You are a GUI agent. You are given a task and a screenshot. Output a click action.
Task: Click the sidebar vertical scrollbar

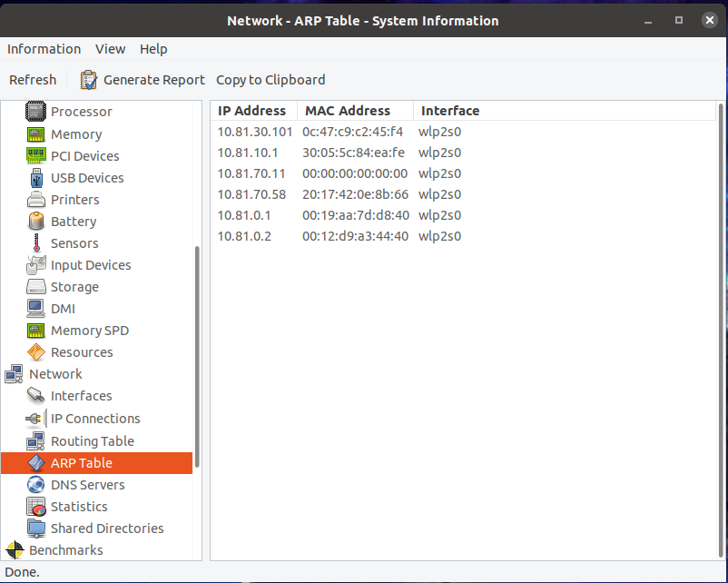(198, 354)
